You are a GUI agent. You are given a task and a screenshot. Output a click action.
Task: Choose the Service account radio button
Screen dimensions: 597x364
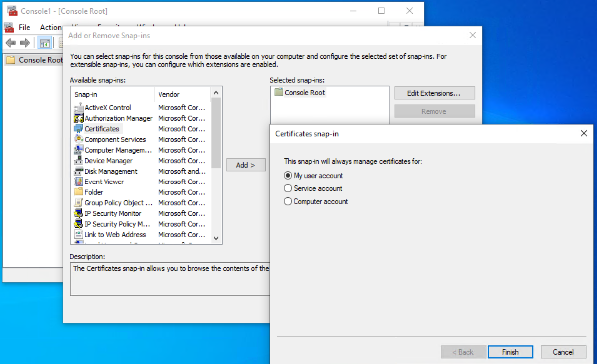(x=288, y=188)
